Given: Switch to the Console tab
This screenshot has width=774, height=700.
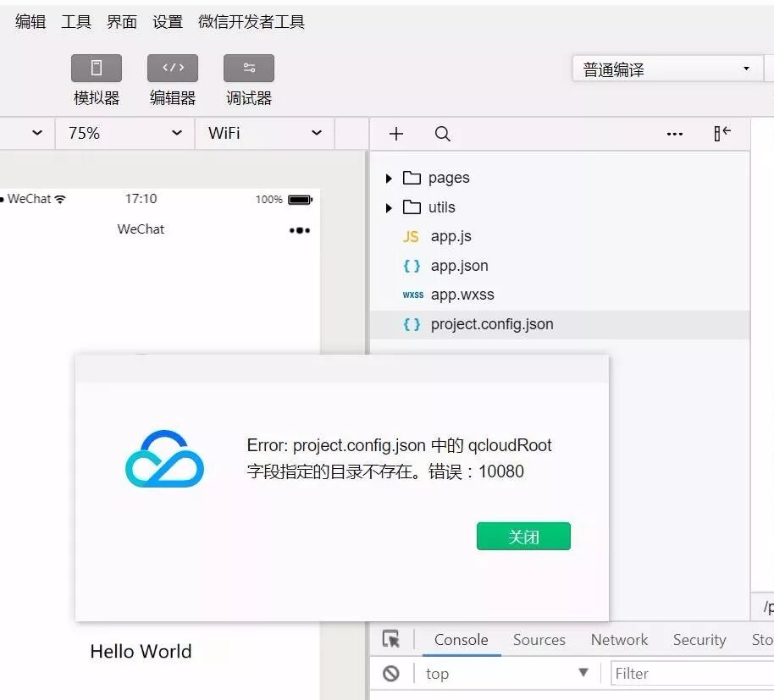Looking at the screenshot, I should (461, 640).
